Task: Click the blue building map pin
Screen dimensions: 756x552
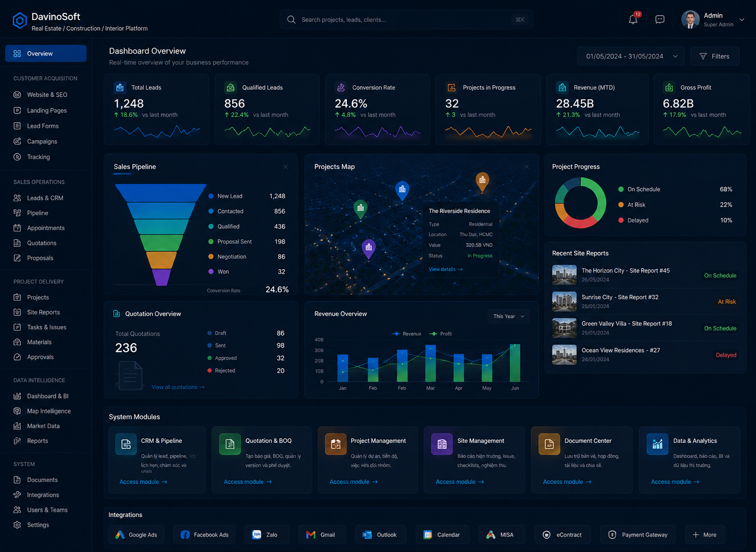Action: point(402,191)
